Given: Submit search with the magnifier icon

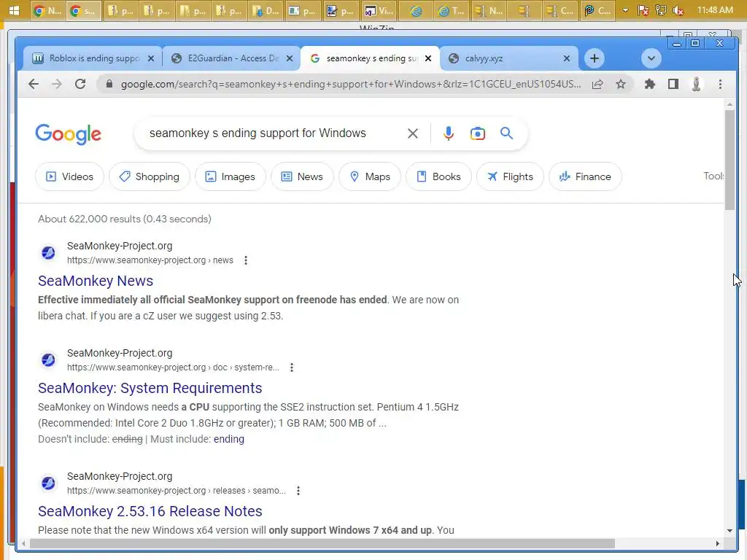Looking at the screenshot, I should pyautogui.click(x=506, y=133).
